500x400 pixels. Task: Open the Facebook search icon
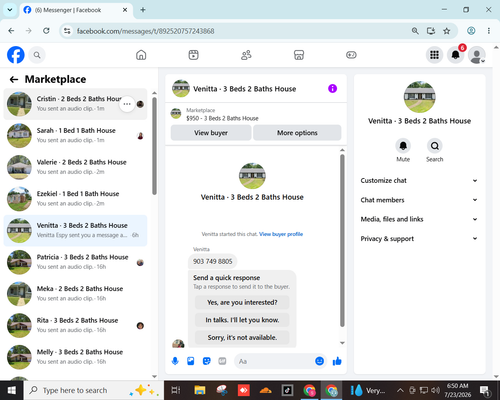pos(37,55)
